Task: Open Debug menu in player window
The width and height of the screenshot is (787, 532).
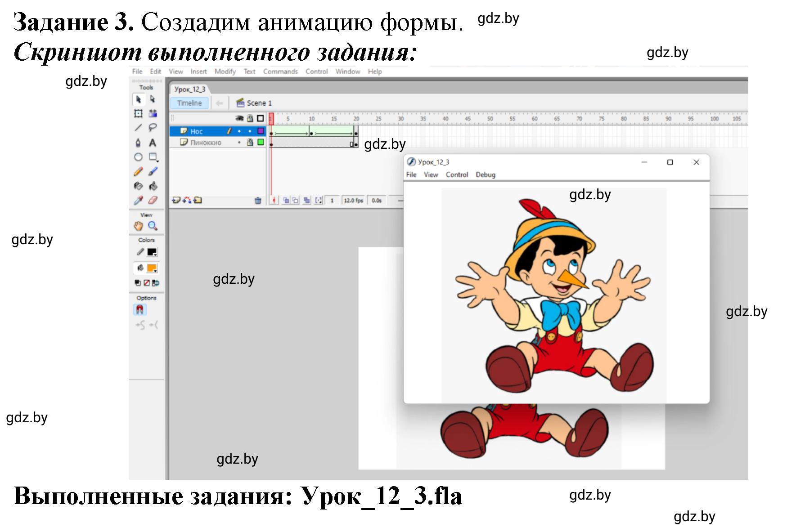Action: point(486,174)
